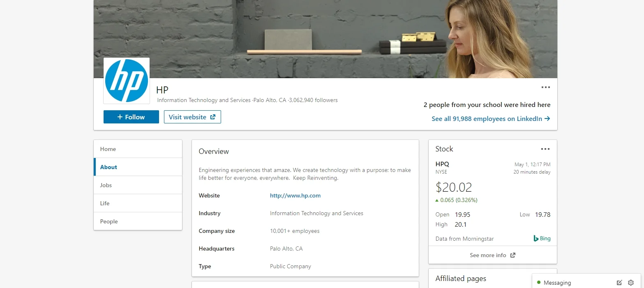Select the About tab in sidebar

coord(138,167)
